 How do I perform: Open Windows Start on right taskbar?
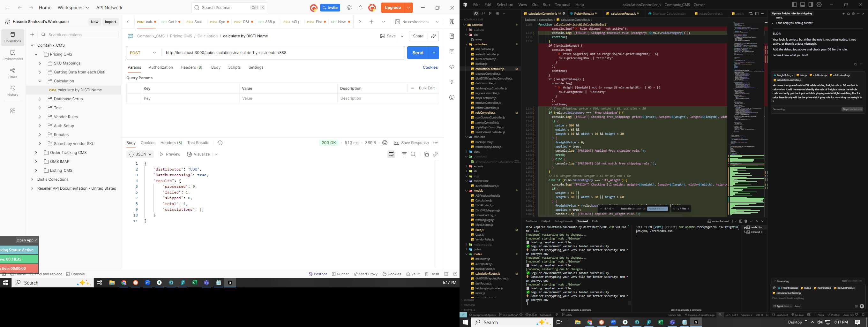tap(465, 322)
